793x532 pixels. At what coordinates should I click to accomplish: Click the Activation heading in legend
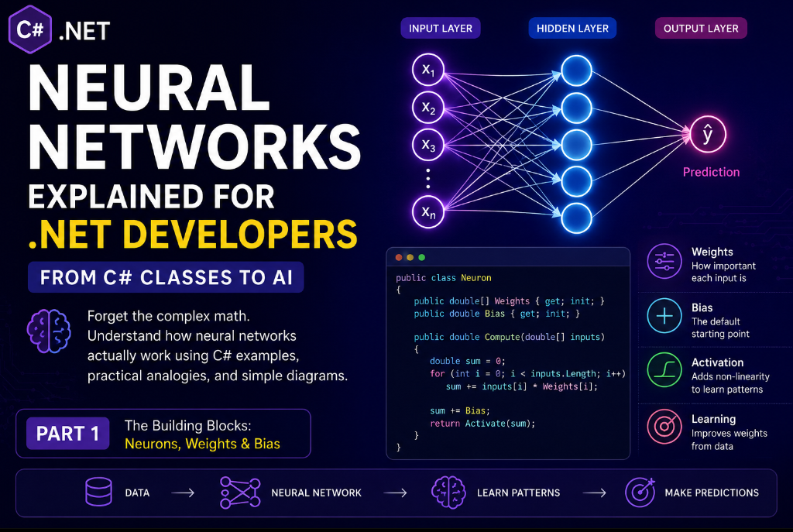click(x=717, y=362)
